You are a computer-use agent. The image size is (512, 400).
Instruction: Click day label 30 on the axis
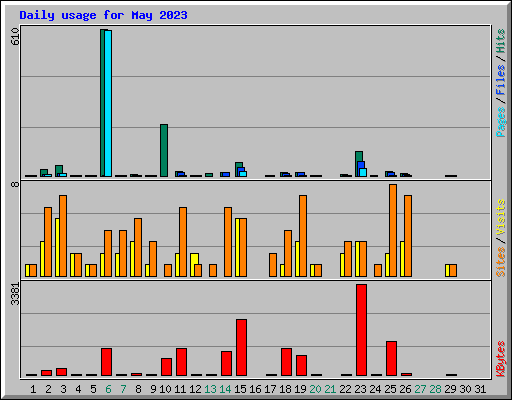[x=465, y=389]
